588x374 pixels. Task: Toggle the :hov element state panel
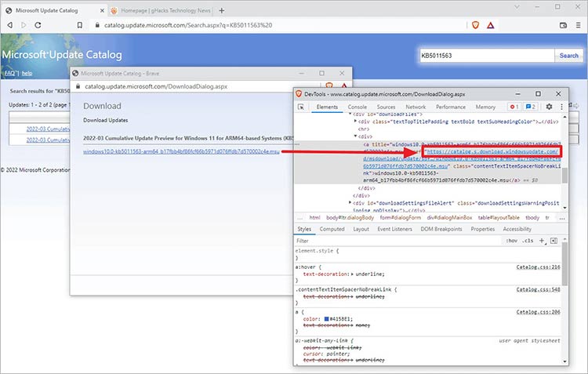tap(512, 241)
